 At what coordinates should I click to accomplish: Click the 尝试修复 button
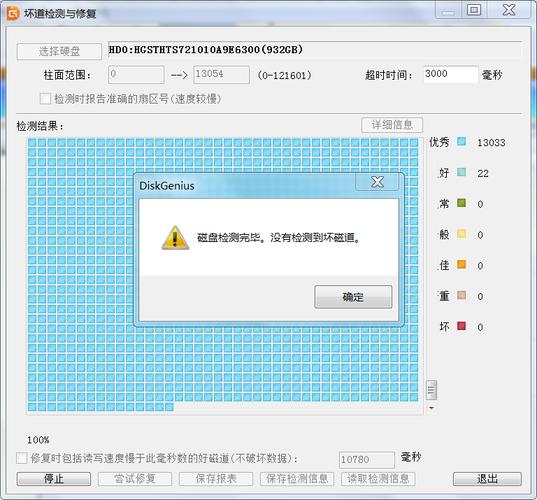pos(135,479)
